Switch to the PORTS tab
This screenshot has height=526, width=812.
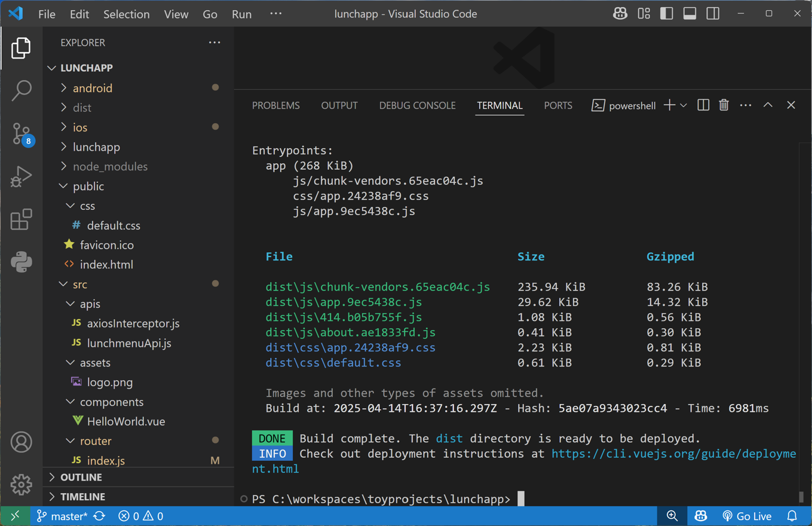[558, 105]
